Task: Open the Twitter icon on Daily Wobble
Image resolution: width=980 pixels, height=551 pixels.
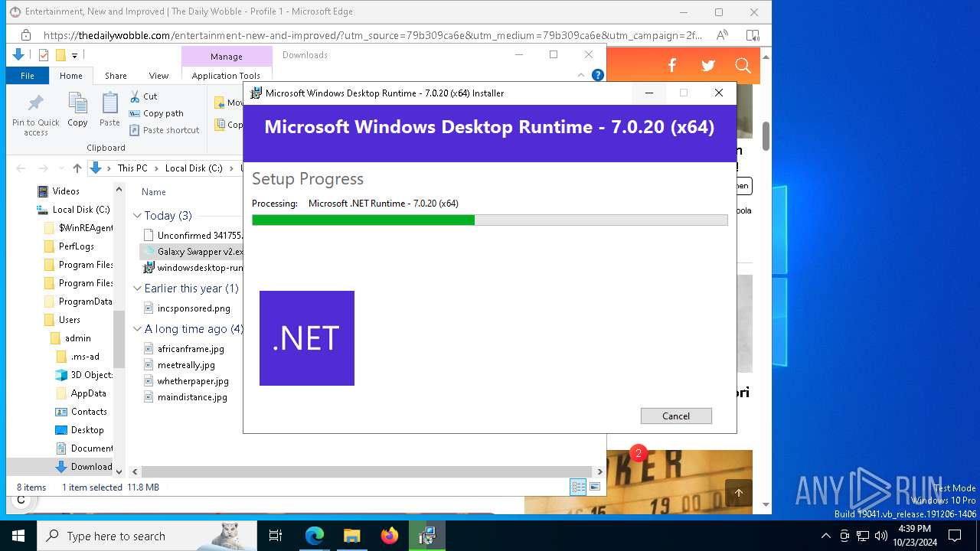Action: pos(708,66)
